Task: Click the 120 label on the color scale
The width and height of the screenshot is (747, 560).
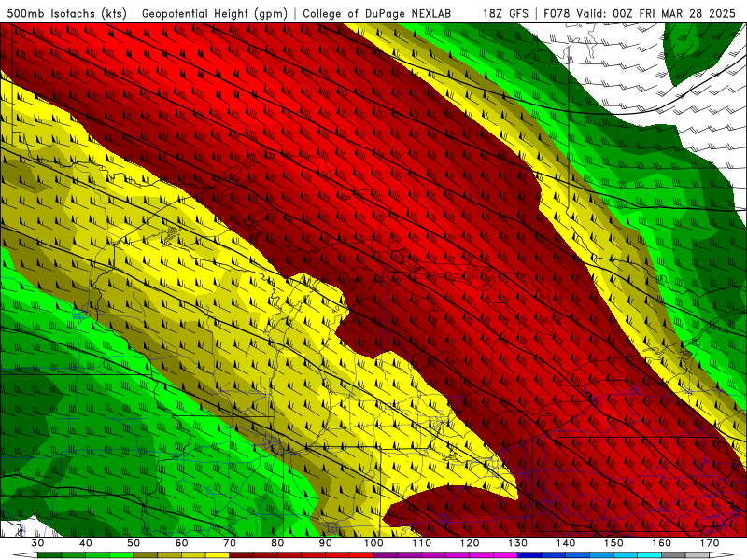Action: pos(470,543)
